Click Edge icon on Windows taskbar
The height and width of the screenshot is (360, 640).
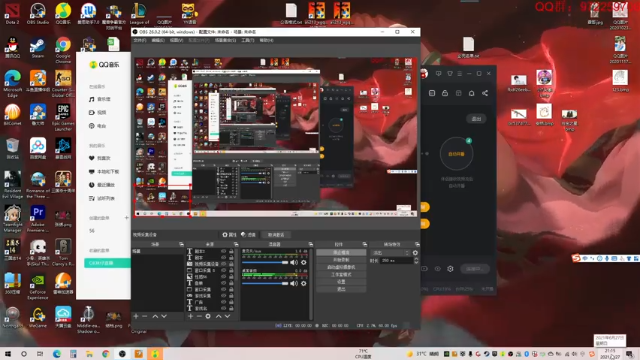click(56, 354)
